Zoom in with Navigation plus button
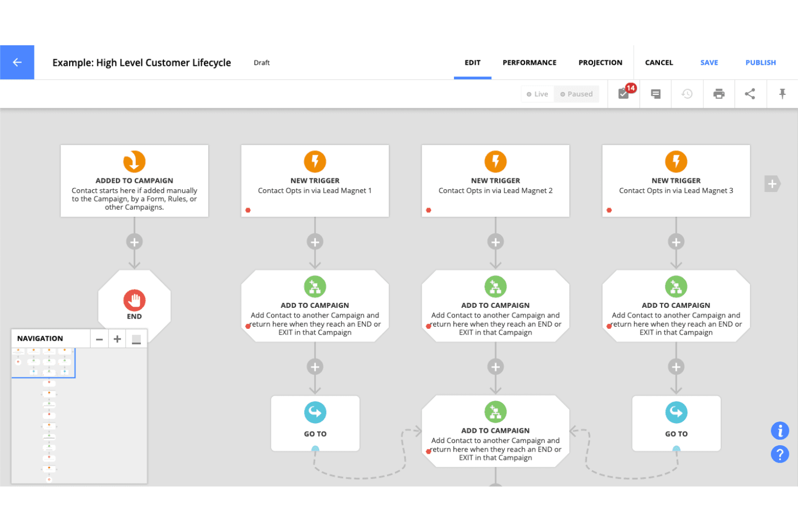The height and width of the screenshot is (532, 798). point(117,339)
